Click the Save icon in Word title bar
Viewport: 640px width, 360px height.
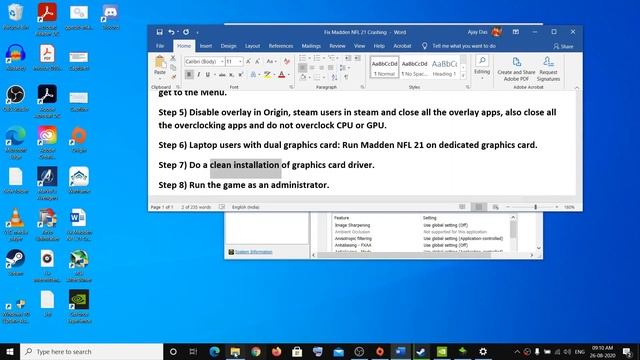point(159,32)
